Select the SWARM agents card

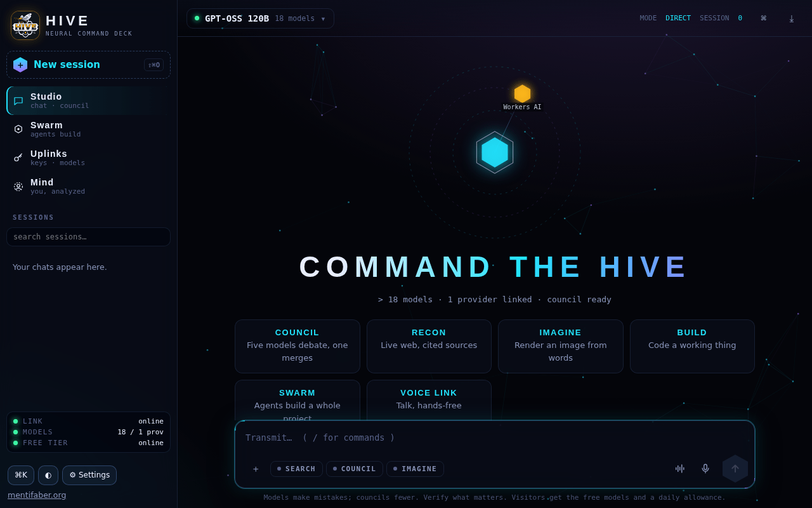[297, 400]
